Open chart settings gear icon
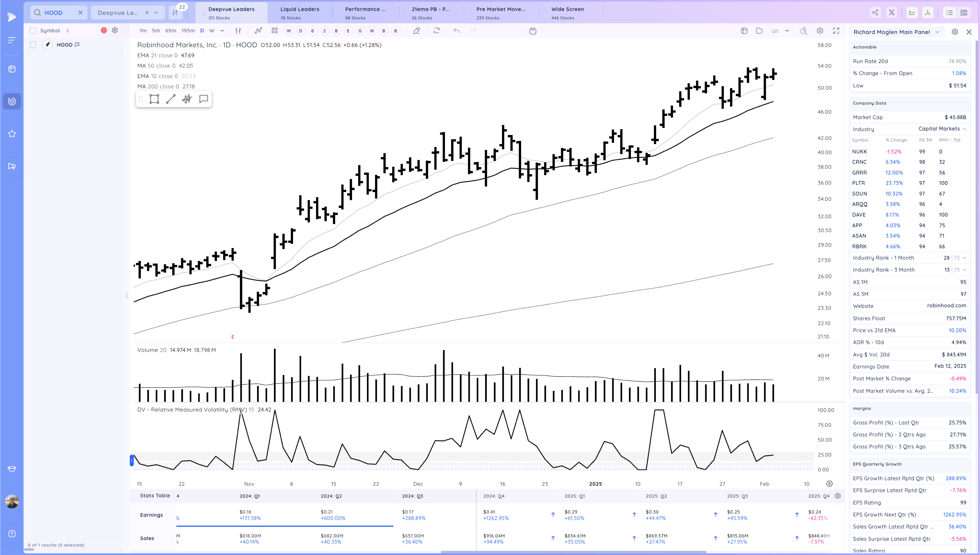 tap(820, 31)
